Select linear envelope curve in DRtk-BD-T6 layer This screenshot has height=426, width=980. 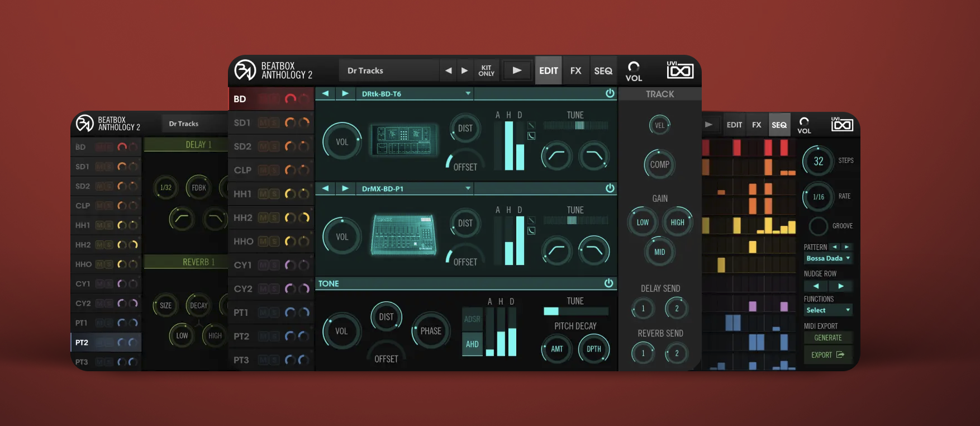[531, 126]
